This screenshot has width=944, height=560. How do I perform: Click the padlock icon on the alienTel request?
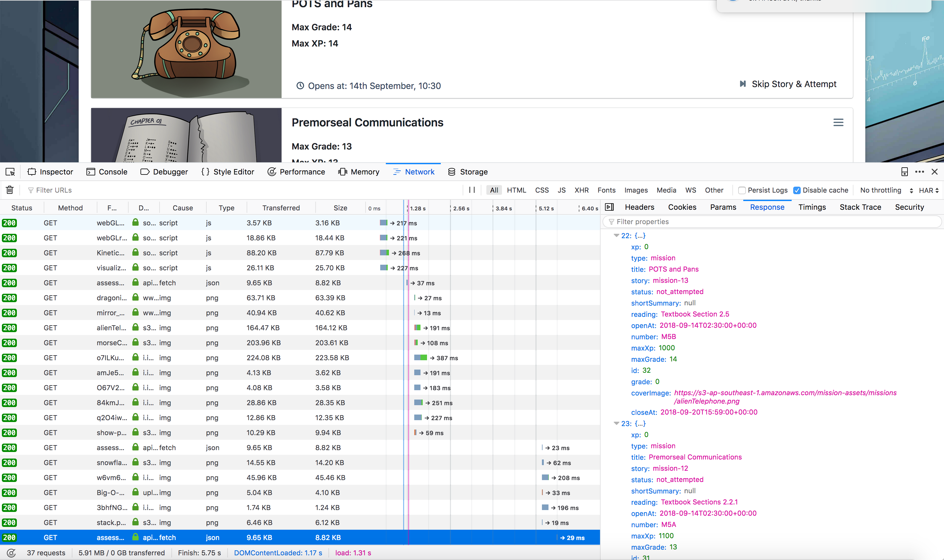point(135,327)
